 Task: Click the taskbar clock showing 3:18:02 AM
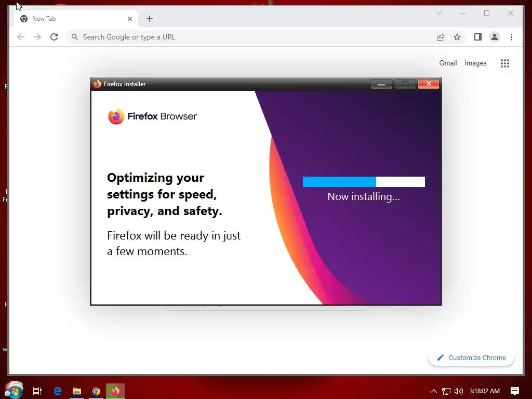coord(485,391)
